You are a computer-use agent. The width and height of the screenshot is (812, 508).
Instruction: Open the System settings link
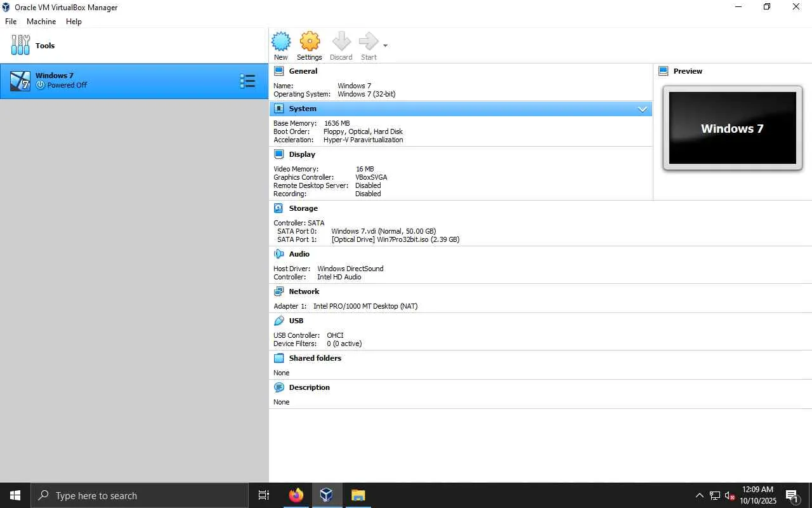(303, 109)
